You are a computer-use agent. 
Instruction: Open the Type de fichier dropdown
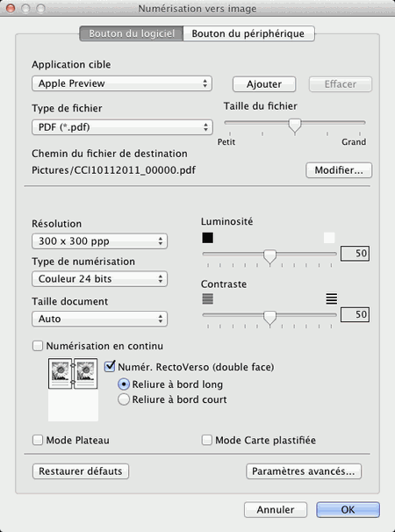122,127
